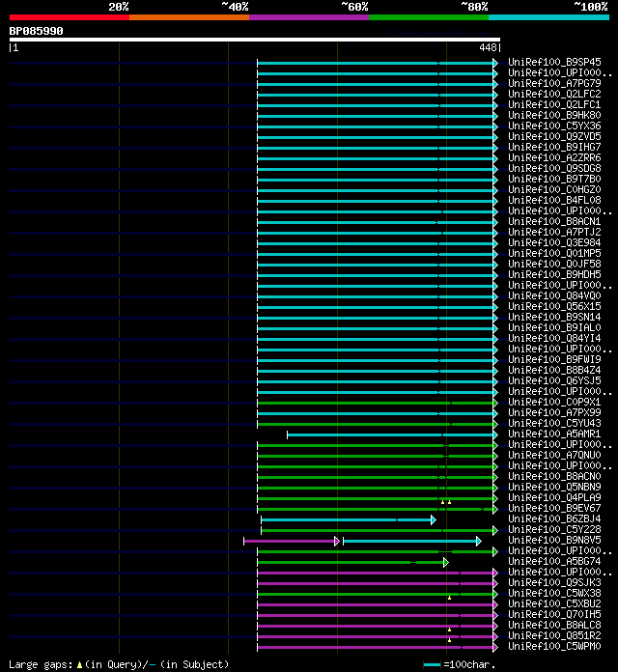Select the UniRef100_B9T7B0 label
This screenshot has height=672, width=618.
pyautogui.click(x=554, y=180)
